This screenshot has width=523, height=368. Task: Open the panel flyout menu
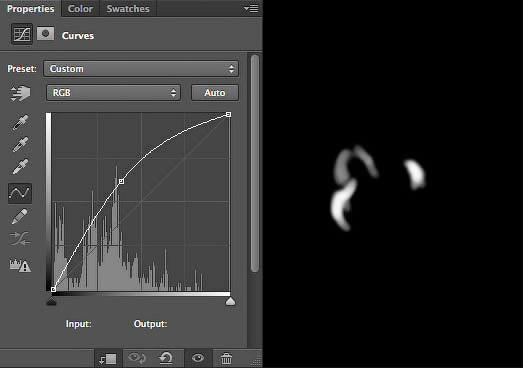251,8
